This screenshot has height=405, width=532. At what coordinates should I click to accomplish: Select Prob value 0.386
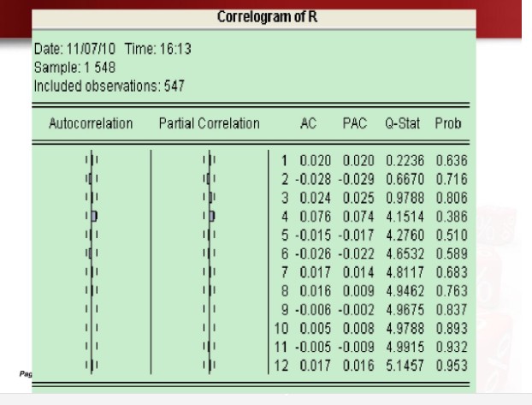(x=452, y=217)
